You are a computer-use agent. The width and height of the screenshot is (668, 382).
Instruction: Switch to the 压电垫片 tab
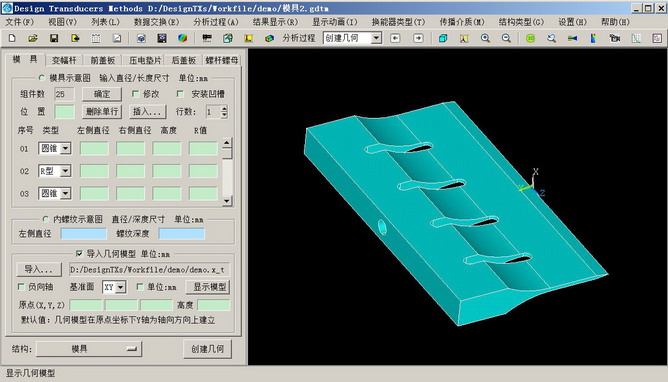[145, 60]
